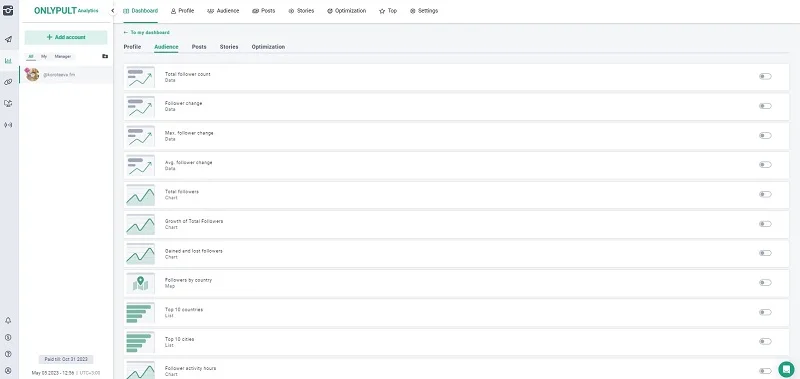Click the Follower change data thumbnail
Image resolution: width=800 pixels, height=379 pixels.
(140, 107)
